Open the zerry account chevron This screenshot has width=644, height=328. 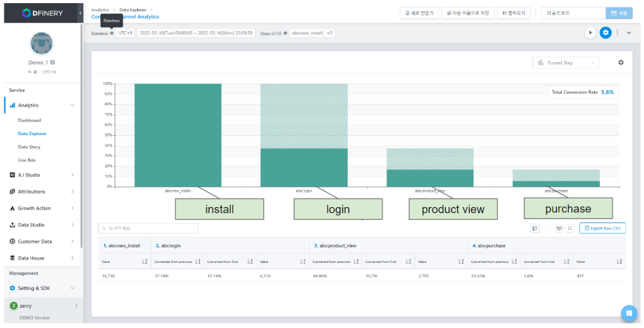(x=77, y=306)
